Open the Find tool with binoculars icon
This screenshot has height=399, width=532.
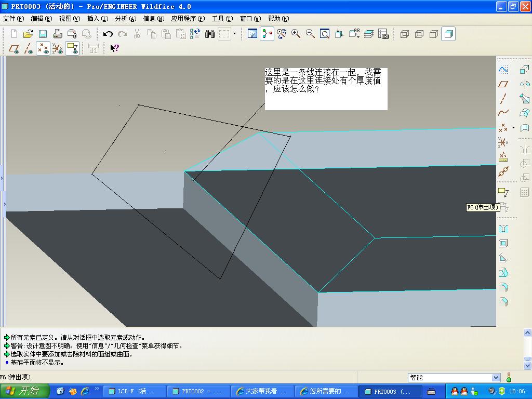tap(210, 34)
